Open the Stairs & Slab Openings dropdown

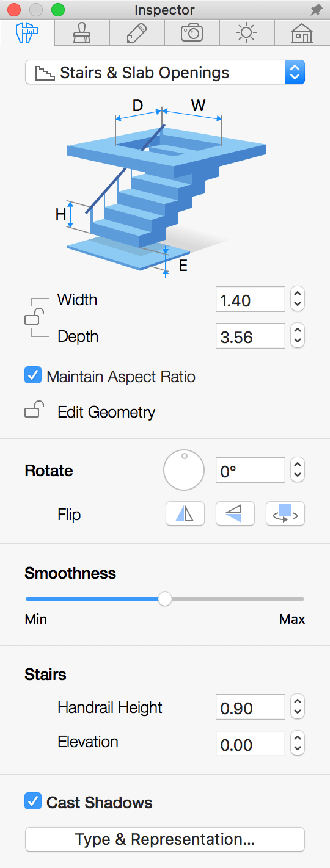165,73
